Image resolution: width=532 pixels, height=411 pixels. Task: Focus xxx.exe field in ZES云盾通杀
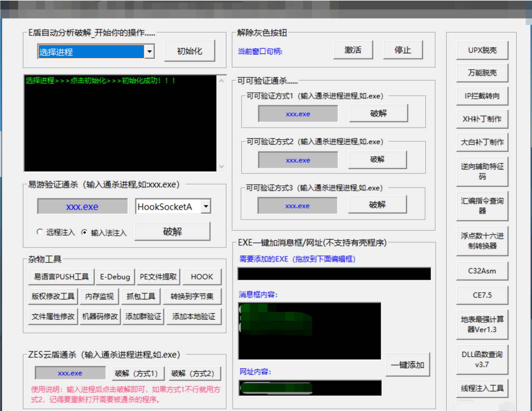[x=70, y=373]
